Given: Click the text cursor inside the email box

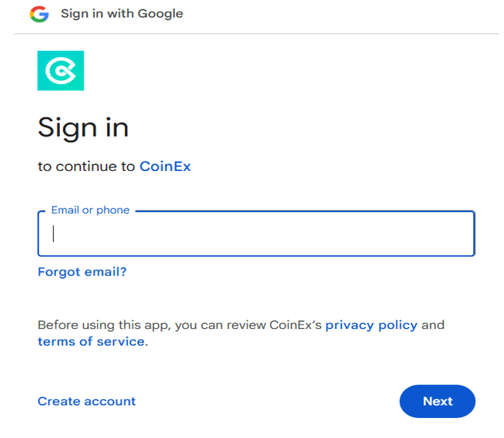Looking at the screenshot, I should tap(53, 234).
